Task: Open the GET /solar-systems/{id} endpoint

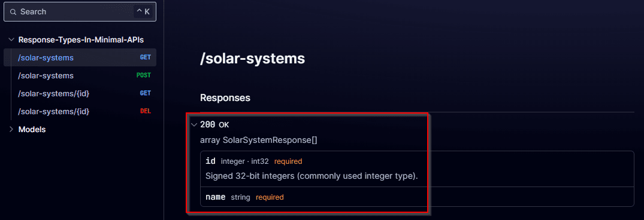Action: 80,93
